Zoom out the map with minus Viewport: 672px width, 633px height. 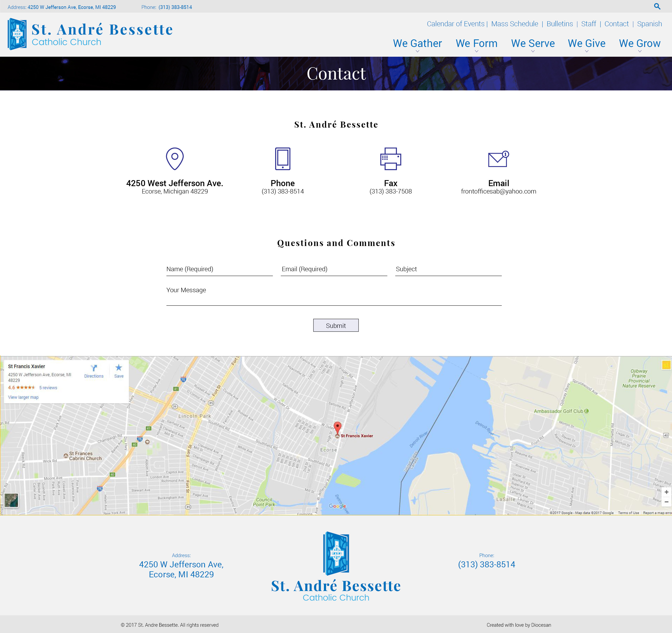coord(666,502)
